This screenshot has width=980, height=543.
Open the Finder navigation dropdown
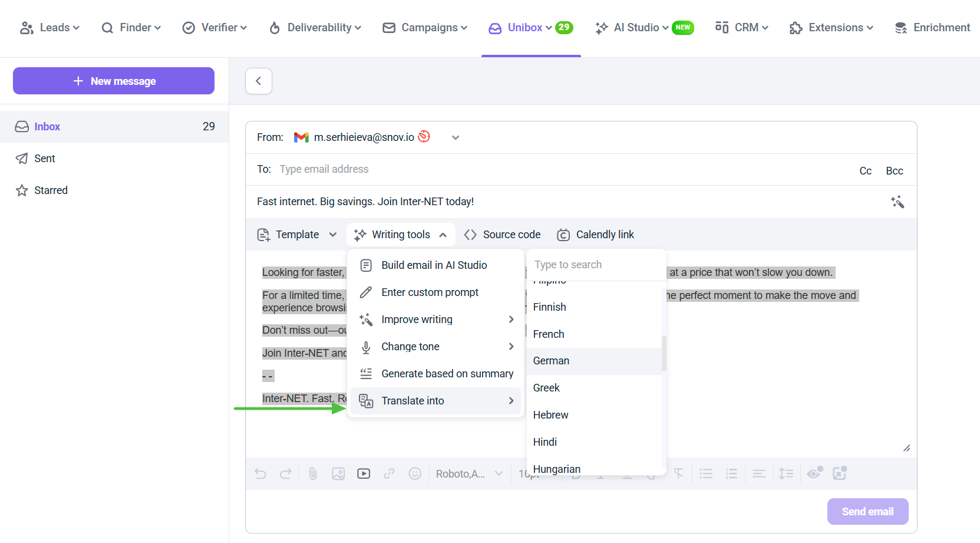click(131, 28)
